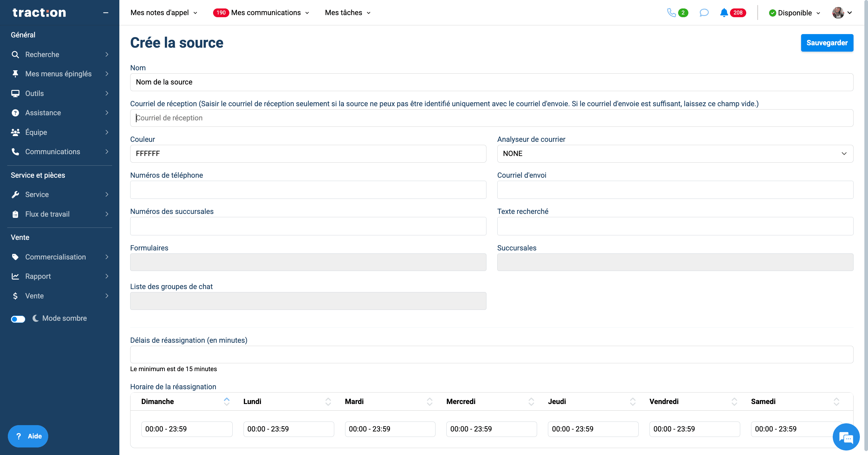Open the Analyseur de courrier dropdown
Screen dimensions: 868x455
(675, 154)
